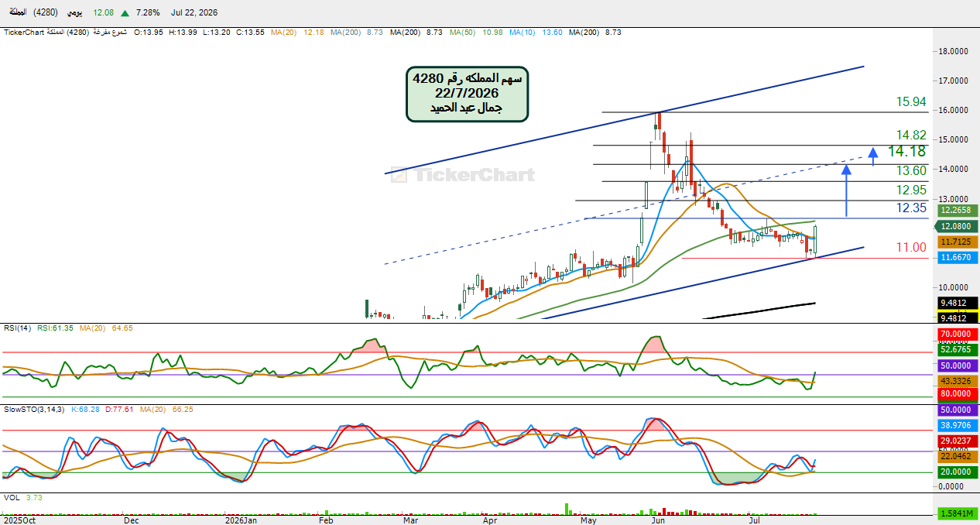
Task: Click the orange 11.7125 price axis tag
Action: click(958, 242)
